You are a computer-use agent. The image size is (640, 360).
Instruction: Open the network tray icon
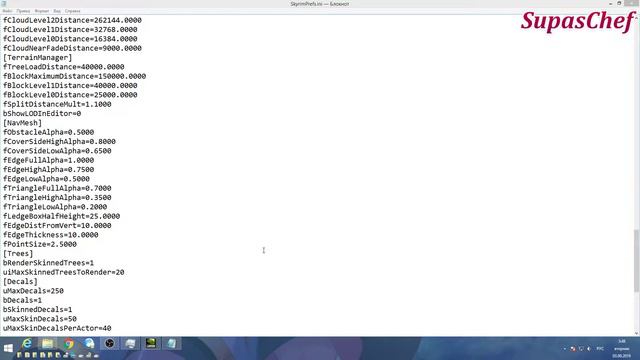pos(581,349)
